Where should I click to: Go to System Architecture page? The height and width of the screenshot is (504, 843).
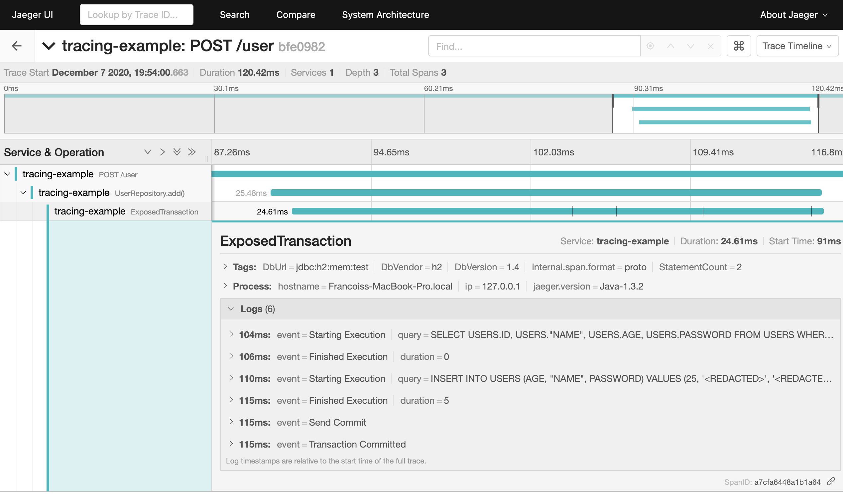pos(385,15)
